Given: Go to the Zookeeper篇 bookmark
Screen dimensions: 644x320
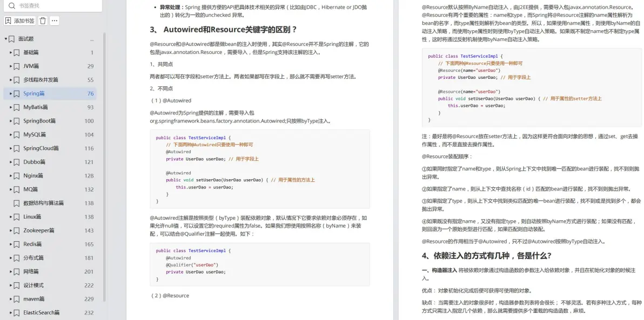Looking at the screenshot, I should [38, 230].
